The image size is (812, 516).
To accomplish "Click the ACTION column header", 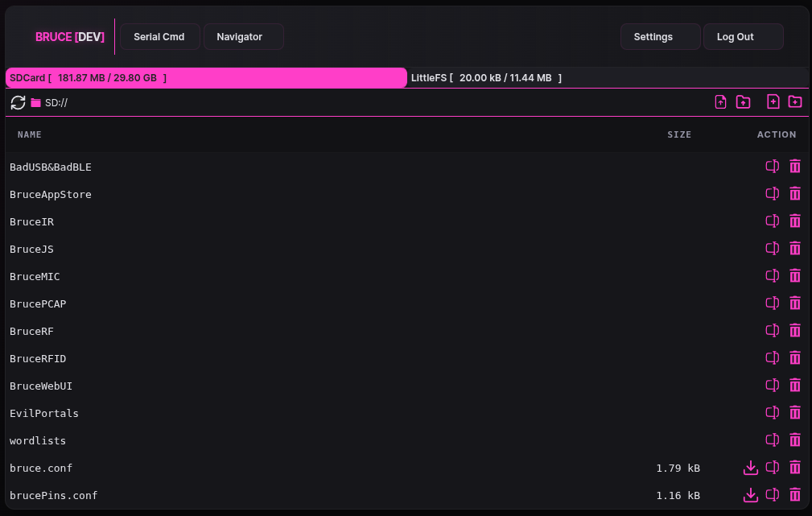I will [777, 134].
